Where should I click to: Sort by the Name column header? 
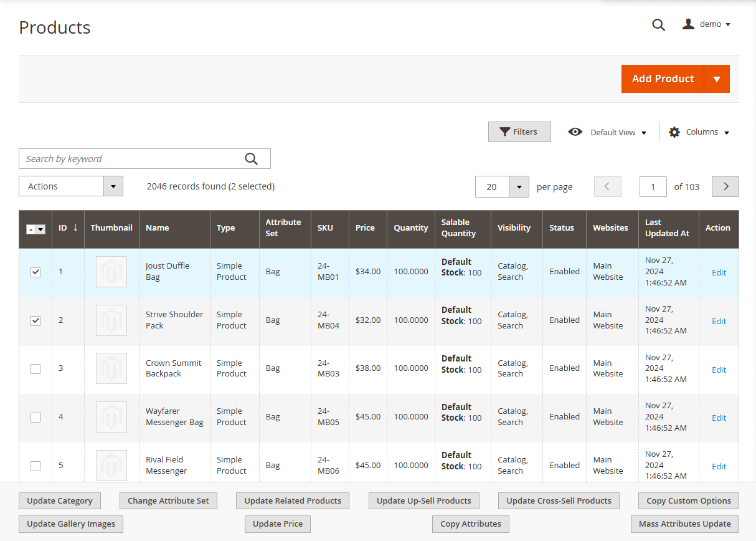(158, 228)
